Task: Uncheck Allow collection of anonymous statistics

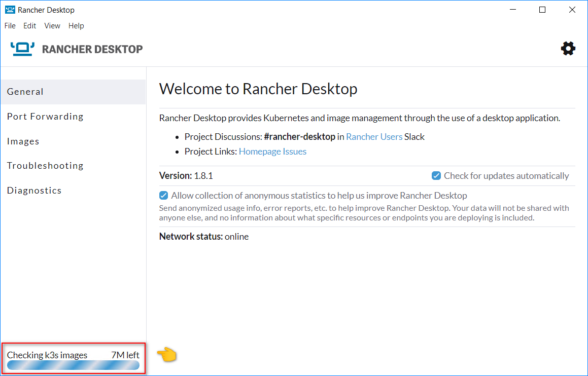Action: tap(163, 196)
